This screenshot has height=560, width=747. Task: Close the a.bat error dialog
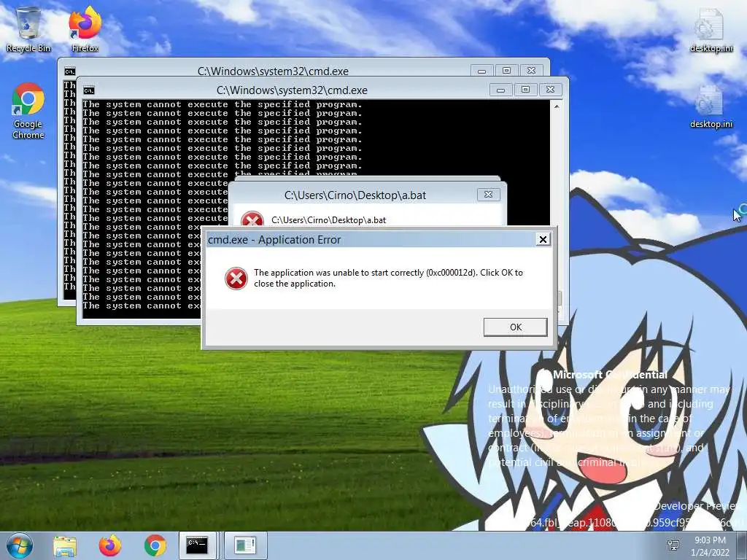[488, 194]
